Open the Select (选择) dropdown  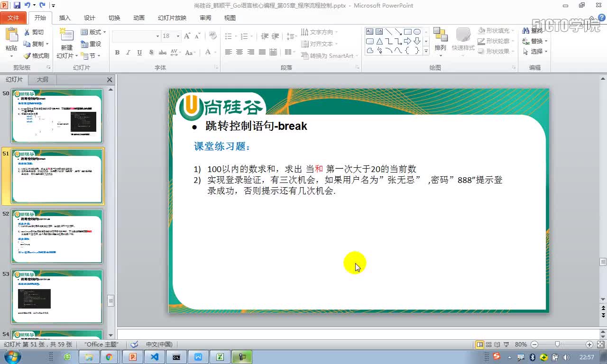click(x=535, y=51)
